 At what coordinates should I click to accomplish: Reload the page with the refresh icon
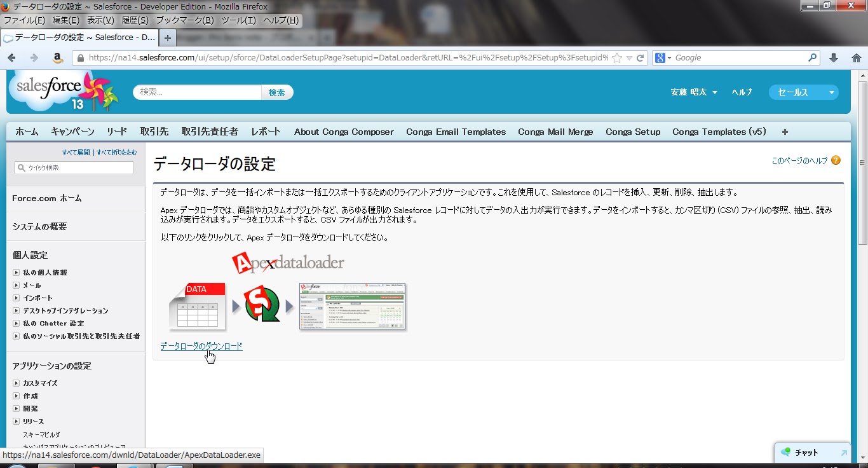640,58
